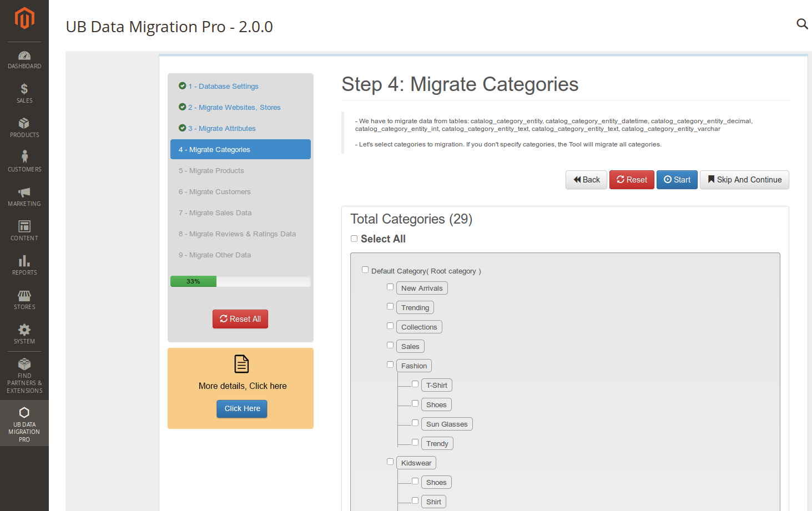Click the red Reset button

(632, 180)
